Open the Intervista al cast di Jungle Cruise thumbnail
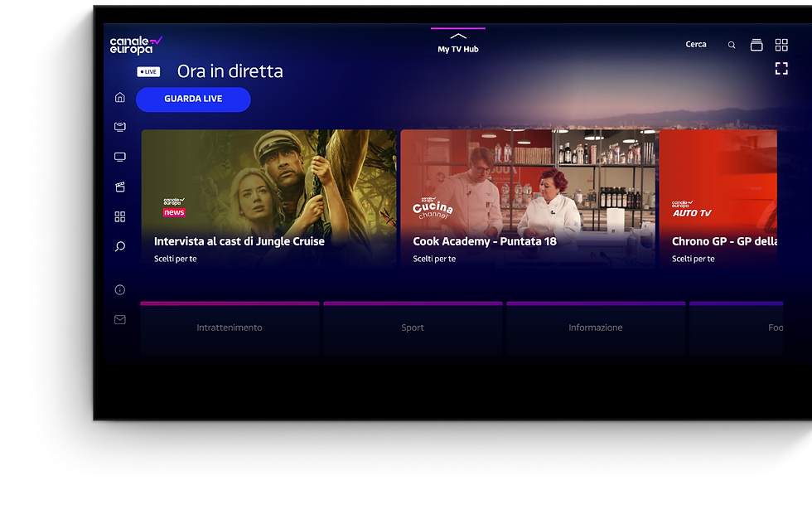Viewport: 812px width, 529px height. pyautogui.click(x=268, y=199)
